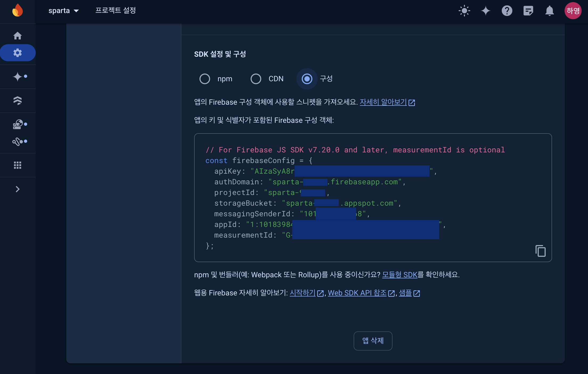
Task: Select the CDN radio option
Action: click(x=256, y=79)
